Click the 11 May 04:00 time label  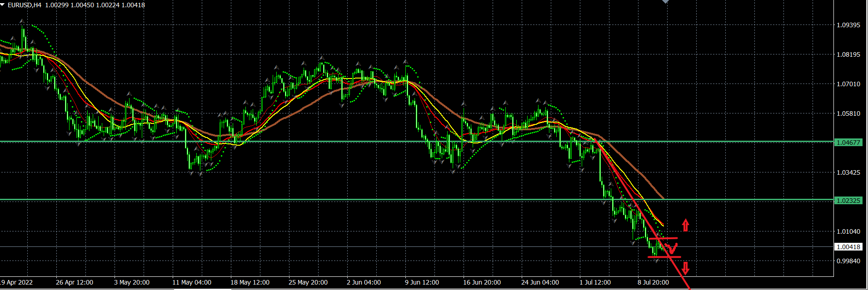coord(192,282)
